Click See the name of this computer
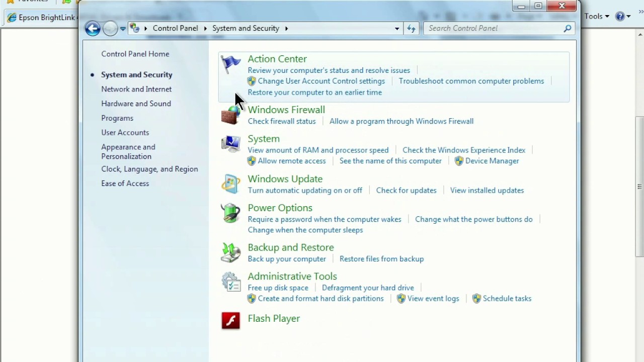The width and height of the screenshot is (644, 362). 390,161
